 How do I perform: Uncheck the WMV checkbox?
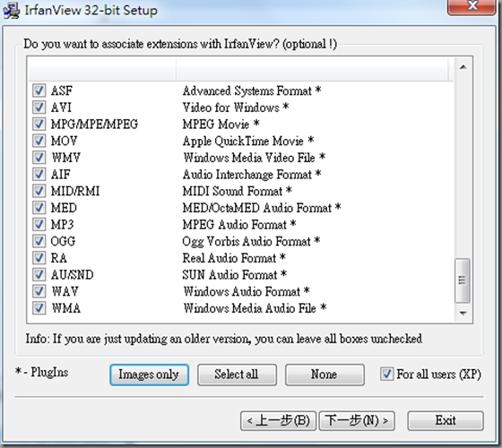39,158
